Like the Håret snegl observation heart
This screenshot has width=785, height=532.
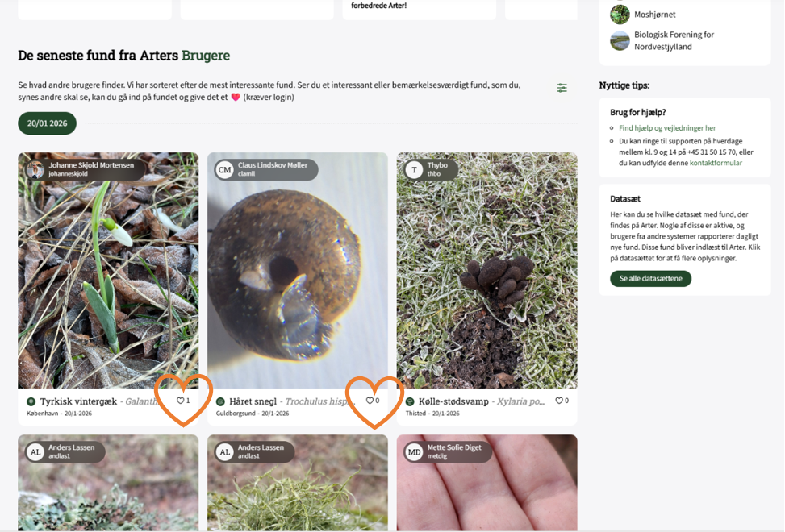(370, 401)
